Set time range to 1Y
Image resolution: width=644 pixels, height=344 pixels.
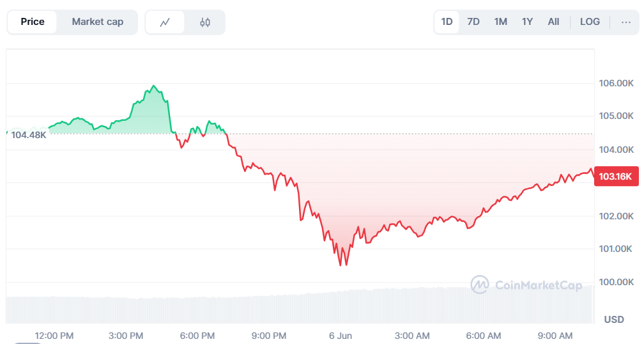527,22
